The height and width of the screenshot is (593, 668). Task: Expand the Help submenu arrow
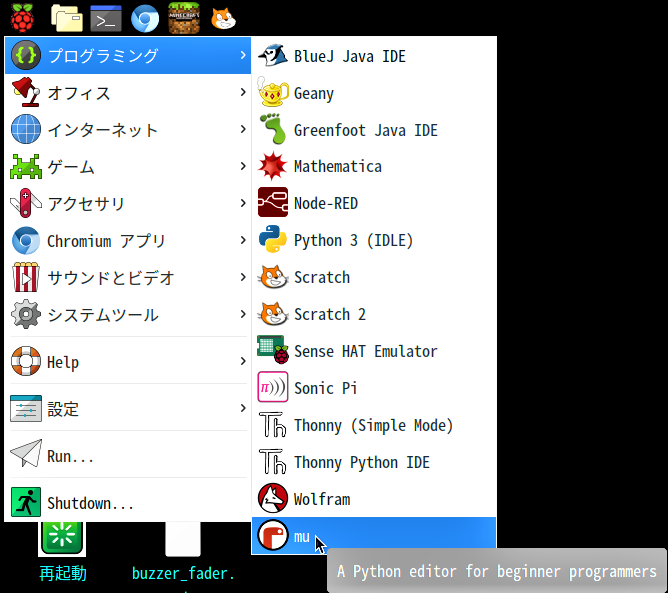(243, 361)
